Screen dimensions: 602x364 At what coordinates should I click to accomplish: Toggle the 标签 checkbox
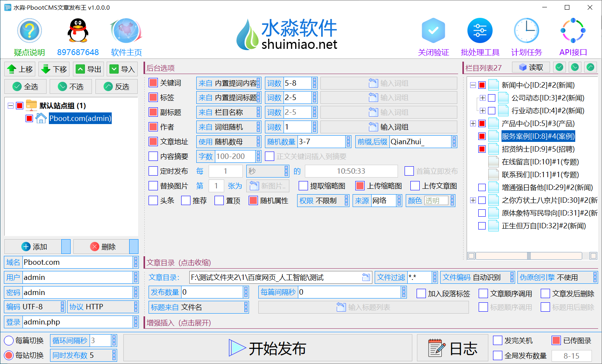(x=153, y=98)
